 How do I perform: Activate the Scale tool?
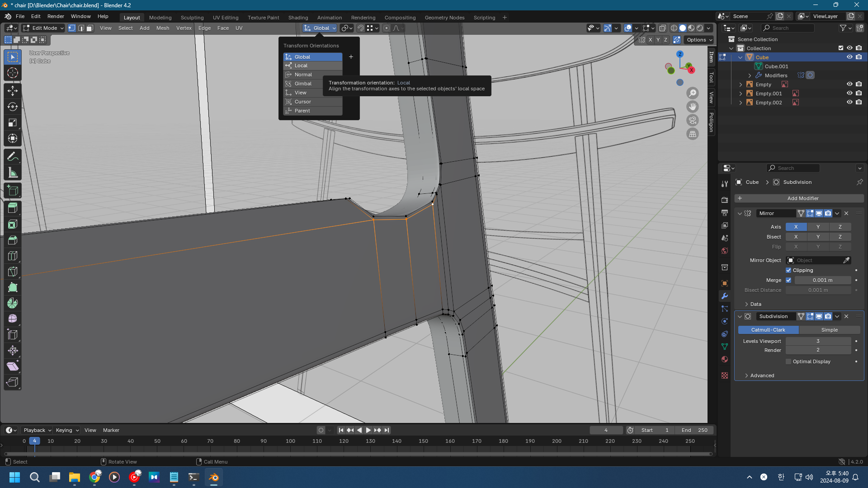13,122
